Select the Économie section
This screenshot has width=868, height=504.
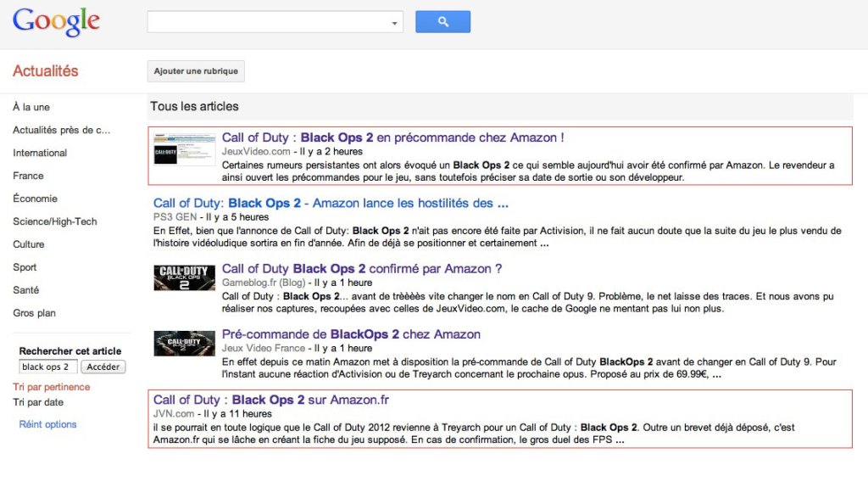click(x=35, y=199)
